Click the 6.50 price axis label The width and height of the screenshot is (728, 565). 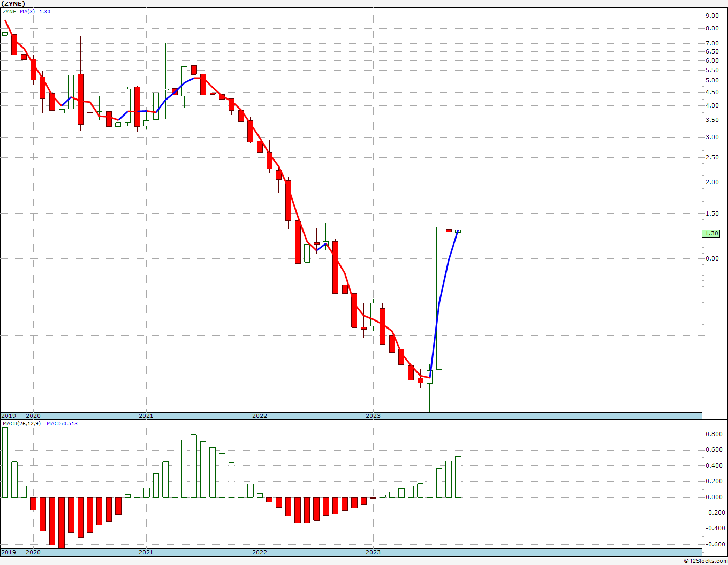(x=711, y=51)
